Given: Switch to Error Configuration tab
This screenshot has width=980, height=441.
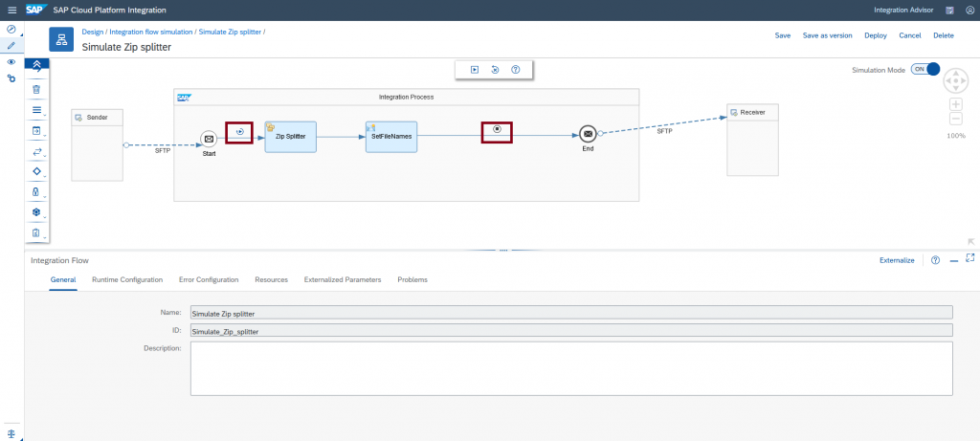Looking at the screenshot, I should (x=209, y=280).
